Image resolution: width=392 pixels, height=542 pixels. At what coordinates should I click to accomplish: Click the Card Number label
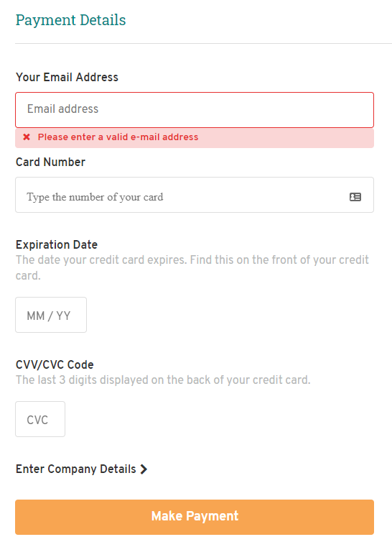50,162
